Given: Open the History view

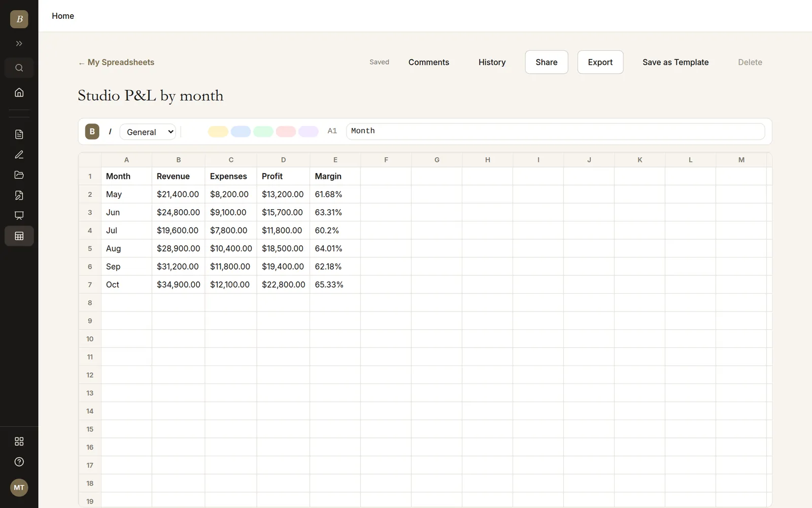Looking at the screenshot, I should (492, 62).
